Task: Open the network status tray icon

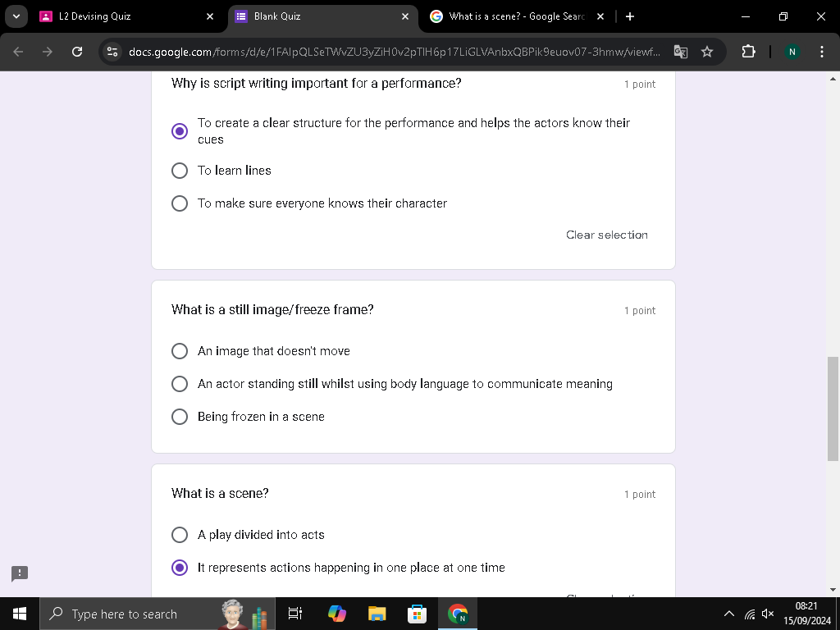Action: (750, 614)
